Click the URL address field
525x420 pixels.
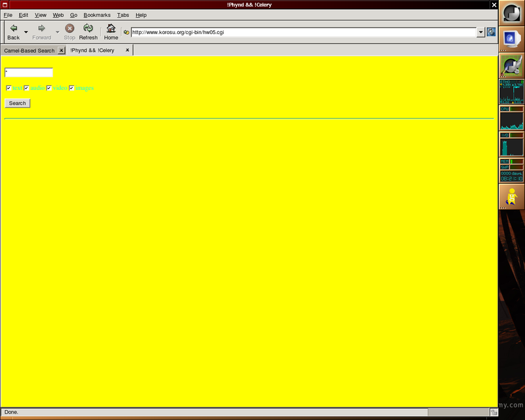pos(303,32)
